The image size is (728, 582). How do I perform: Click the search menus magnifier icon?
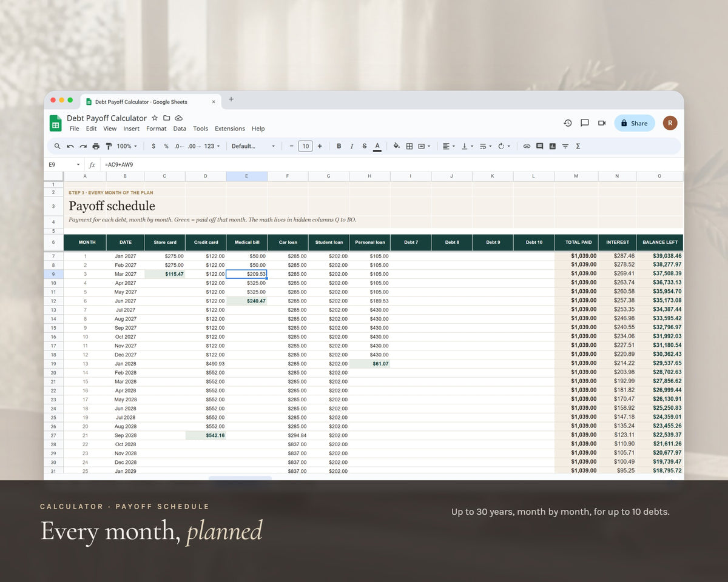tap(58, 146)
